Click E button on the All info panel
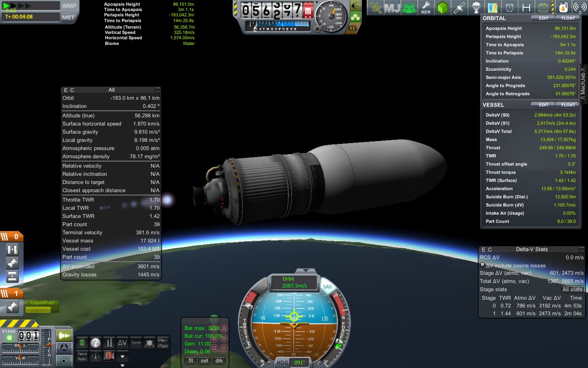This screenshot has width=588, height=368. 65,90
